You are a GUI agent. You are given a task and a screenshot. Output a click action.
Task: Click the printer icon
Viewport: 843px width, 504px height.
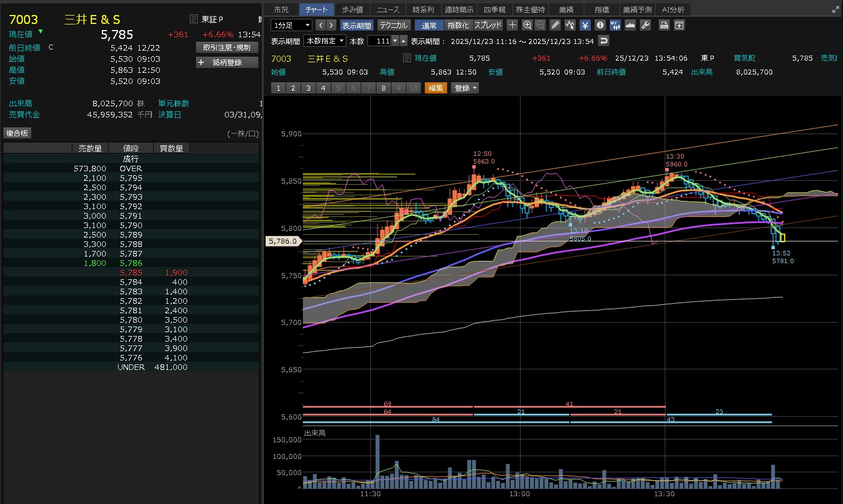664,25
